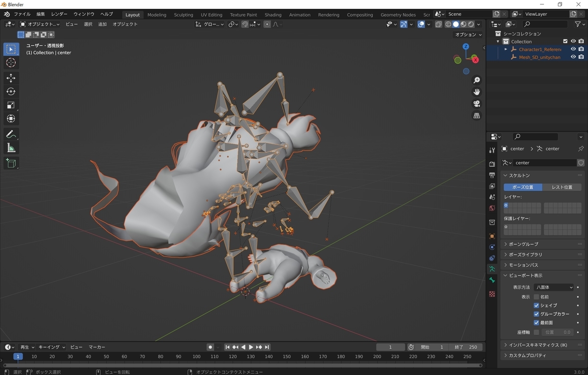Select the Rotate tool
Image resolution: width=588 pixels, height=375 pixels.
pos(11,92)
